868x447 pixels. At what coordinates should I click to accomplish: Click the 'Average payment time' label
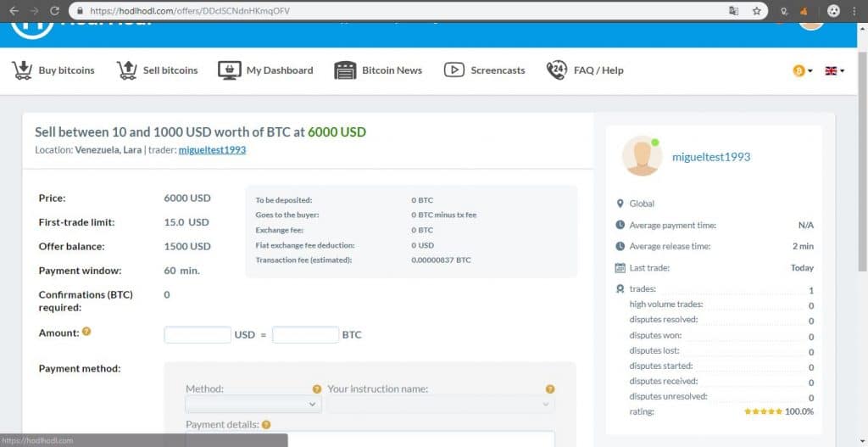click(672, 226)
